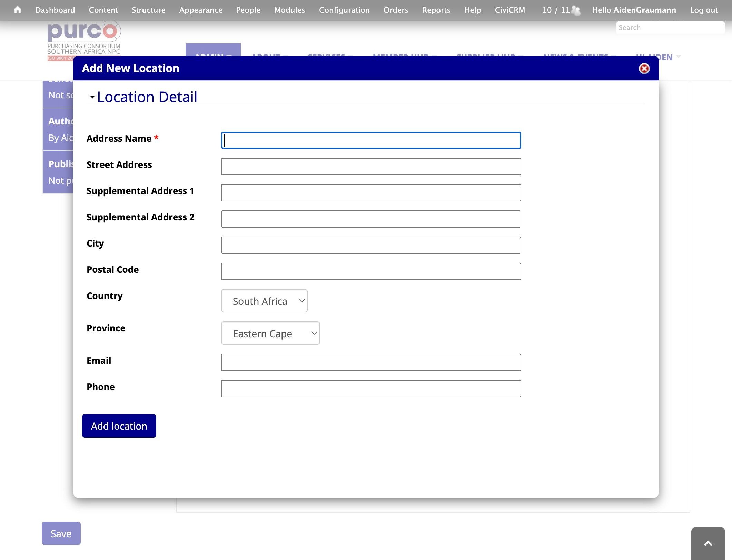The width and height of the screenshot is (732, 560).
Task: Click the site Search box
Action: (x=670, y=28)
